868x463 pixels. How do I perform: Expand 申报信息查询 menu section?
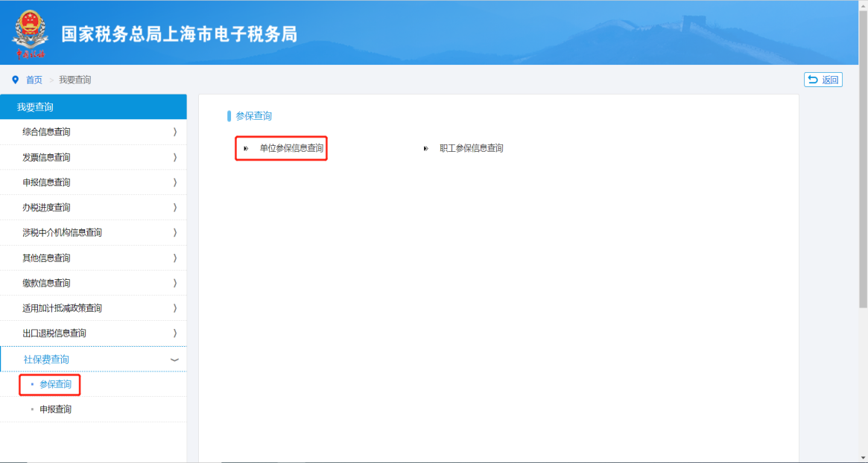[x=93, y=182]
